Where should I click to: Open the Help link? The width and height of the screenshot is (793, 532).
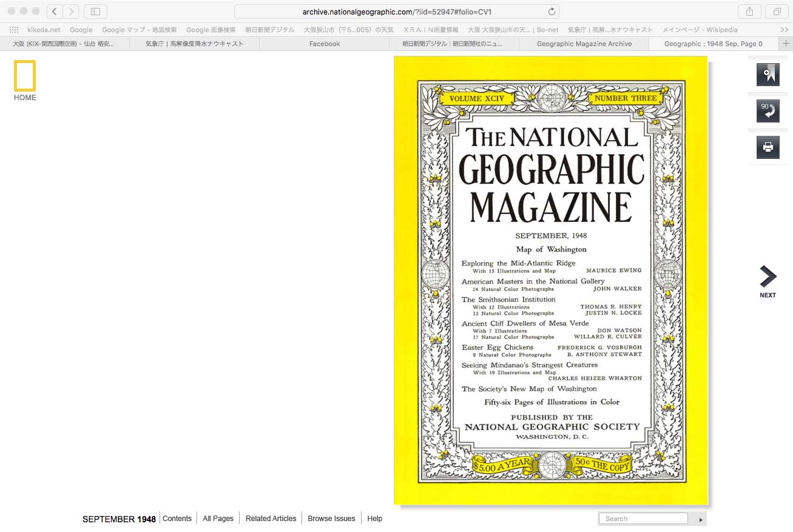(375, 519)
